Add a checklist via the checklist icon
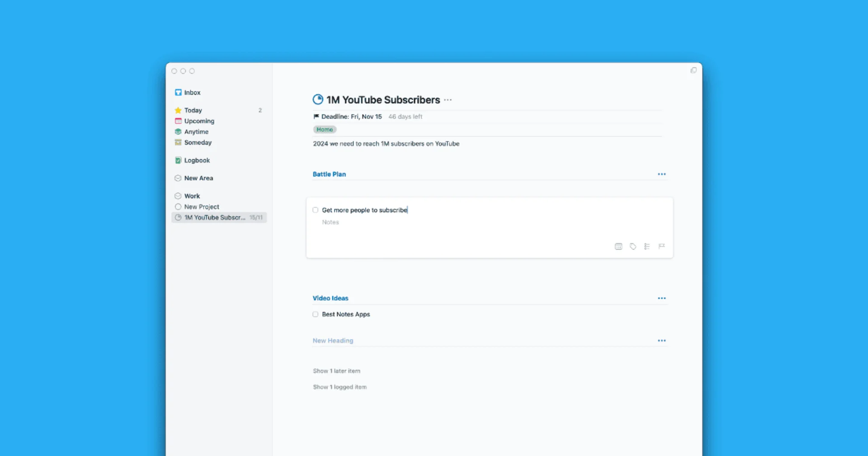 click(x=647, y=246)
